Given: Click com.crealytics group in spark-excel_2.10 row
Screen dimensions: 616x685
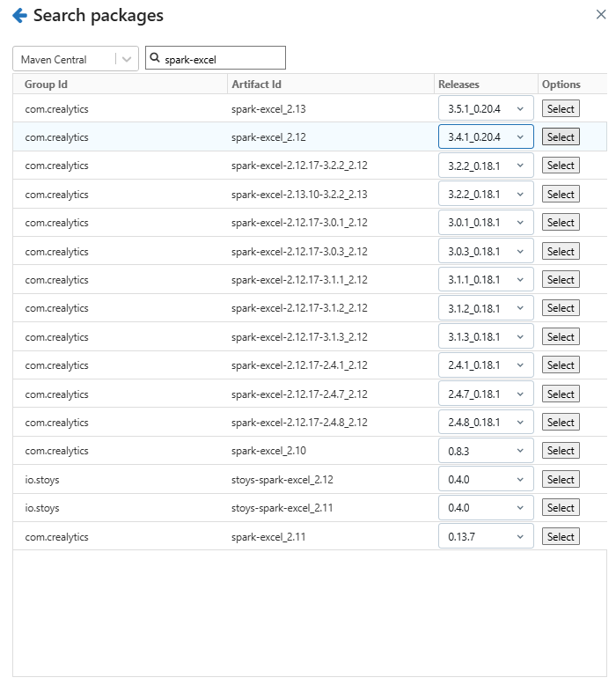Looking at the screenshot, I should click(56, 451).
